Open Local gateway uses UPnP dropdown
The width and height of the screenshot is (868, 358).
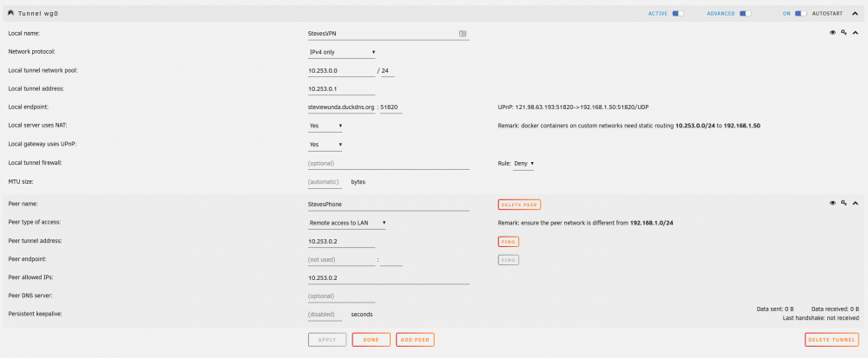pyautogui.click(x=325, y=144)
